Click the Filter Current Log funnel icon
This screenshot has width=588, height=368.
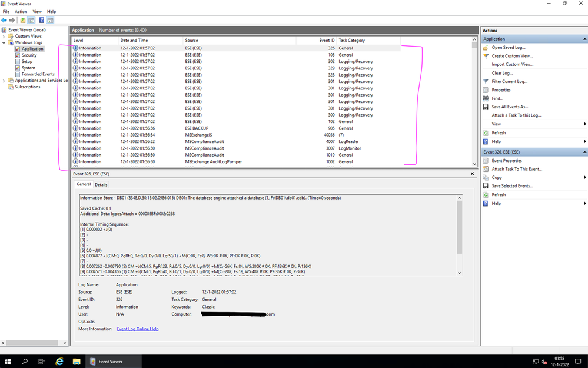click(x=486, y=81)
